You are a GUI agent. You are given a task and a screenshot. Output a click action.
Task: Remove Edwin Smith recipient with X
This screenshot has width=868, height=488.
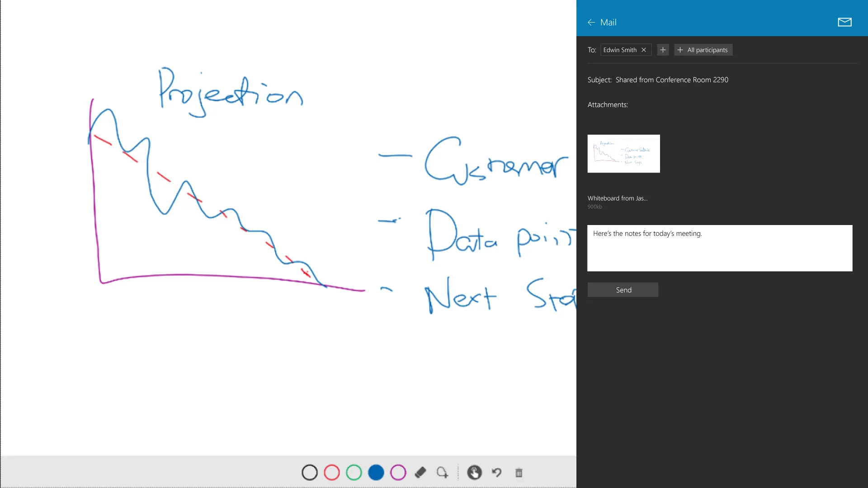click(x=644, y=50)
